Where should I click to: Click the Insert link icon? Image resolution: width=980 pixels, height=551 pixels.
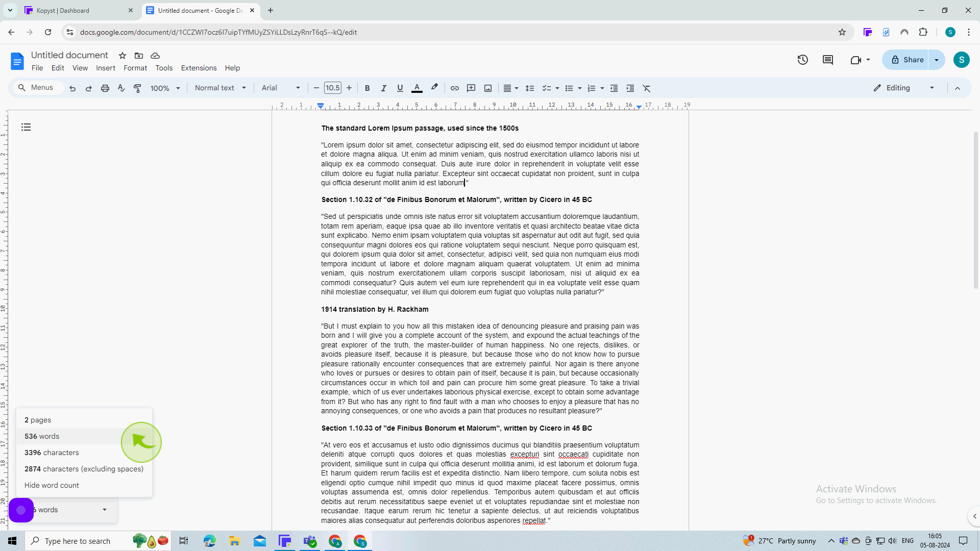click(454, 88)
